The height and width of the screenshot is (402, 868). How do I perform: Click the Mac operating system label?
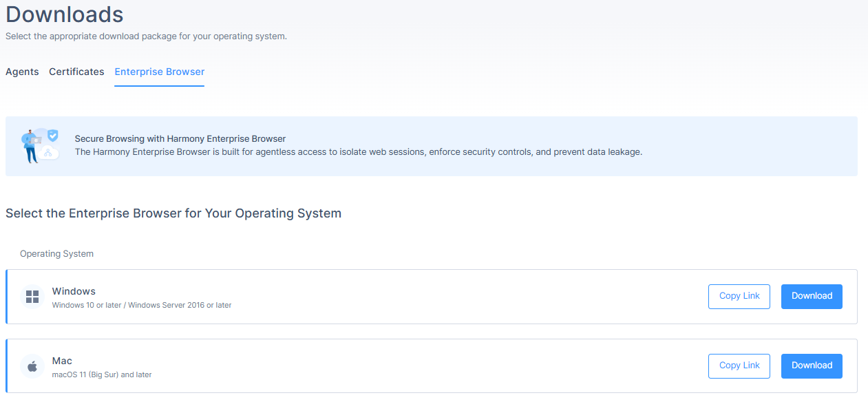point(62,361)
